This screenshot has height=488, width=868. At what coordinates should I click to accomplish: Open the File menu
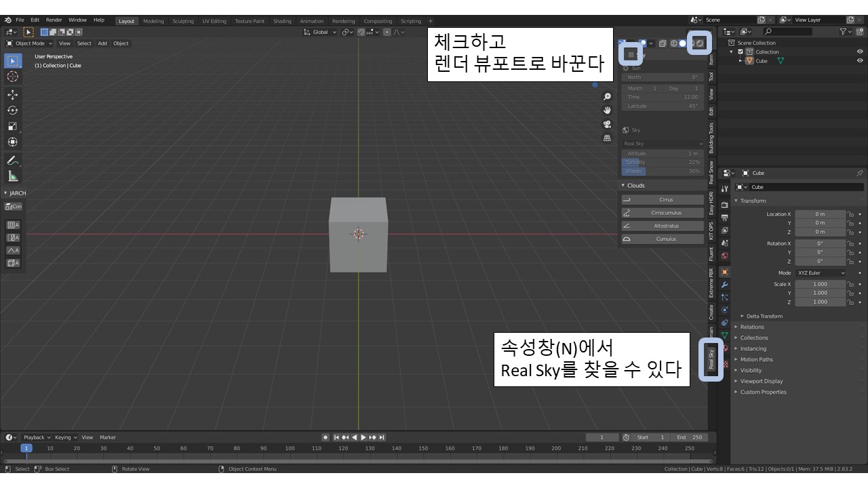20,20
